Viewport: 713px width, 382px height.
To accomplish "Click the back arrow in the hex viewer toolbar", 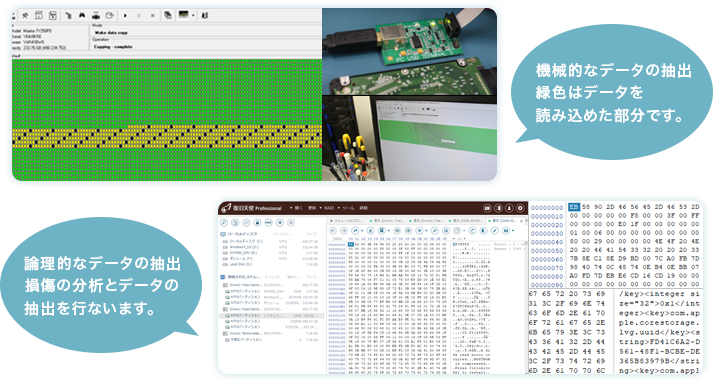I will tap(333, 231).
